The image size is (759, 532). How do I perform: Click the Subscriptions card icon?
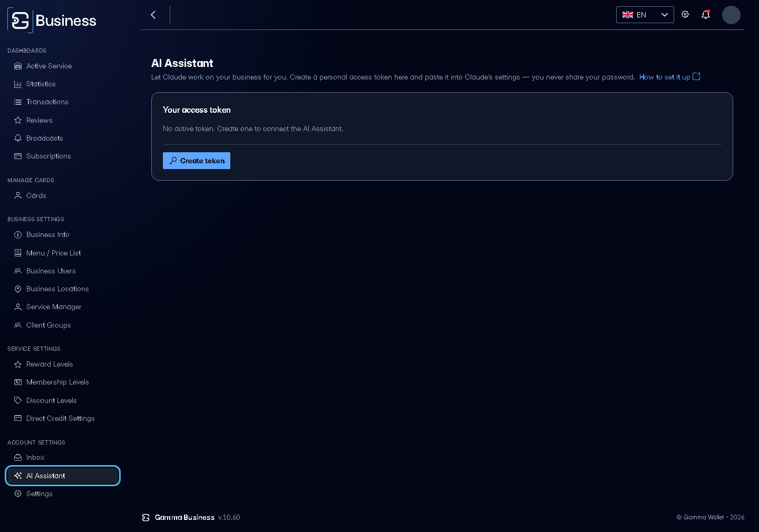tap(18, 156)
